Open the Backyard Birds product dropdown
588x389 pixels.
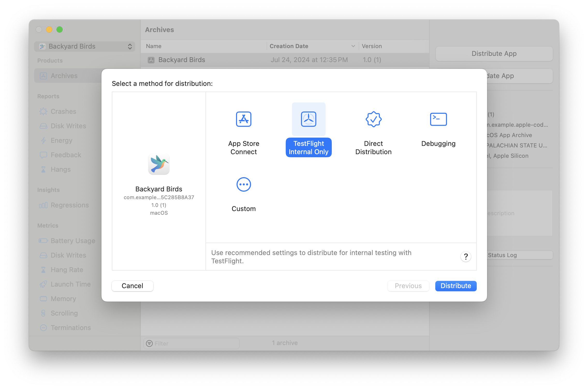[85, 46]
